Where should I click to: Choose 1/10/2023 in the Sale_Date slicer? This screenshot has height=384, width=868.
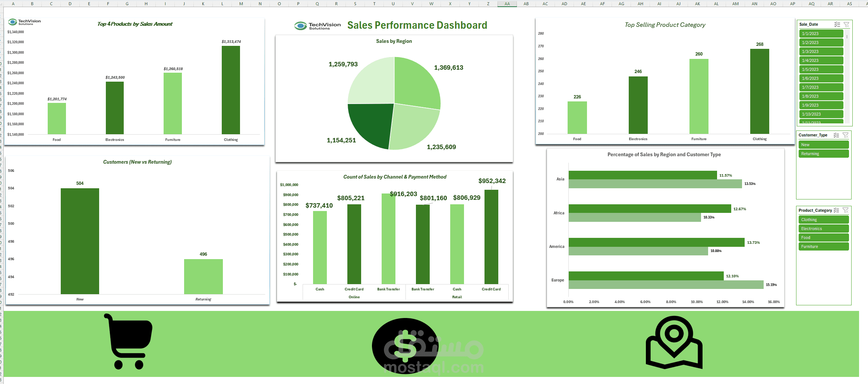point(821,114)
